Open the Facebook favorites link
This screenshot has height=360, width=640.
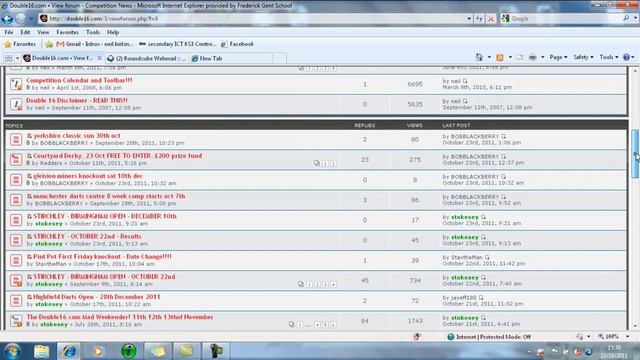(x=237, y=44)
